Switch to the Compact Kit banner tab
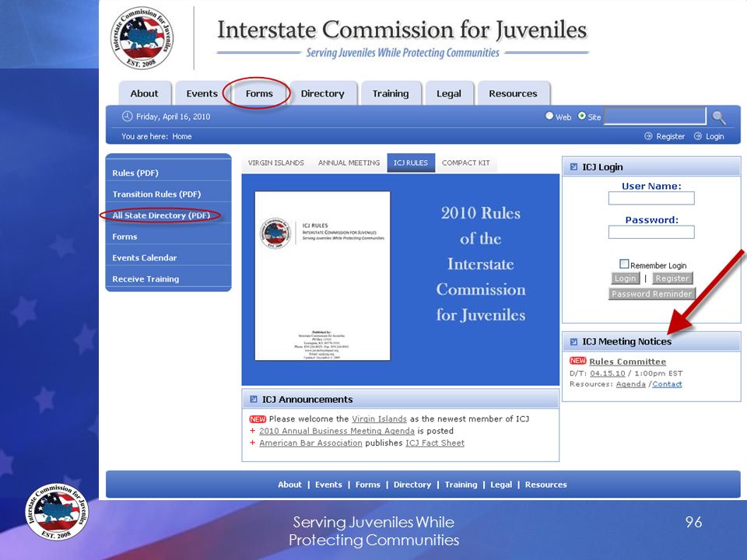The height and width of the screenshot is (560, 747). coord(466,163)
